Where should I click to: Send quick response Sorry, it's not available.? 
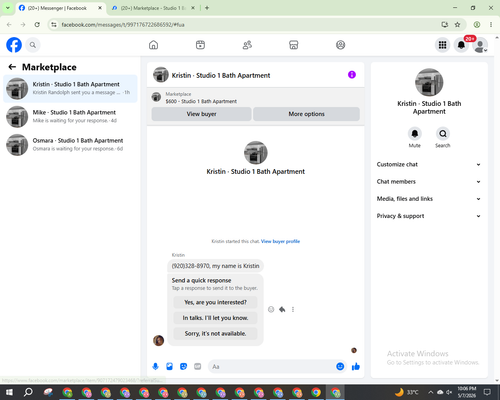(x=215, y=333)
